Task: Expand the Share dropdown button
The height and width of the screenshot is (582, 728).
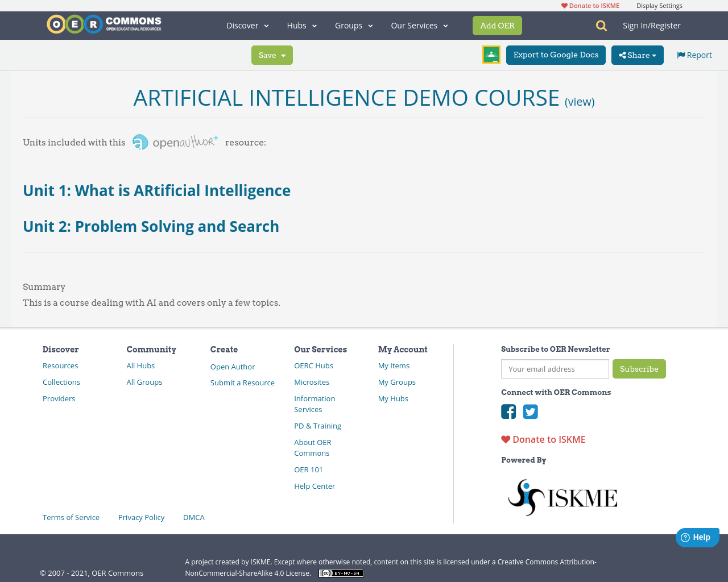Action: 637,55
